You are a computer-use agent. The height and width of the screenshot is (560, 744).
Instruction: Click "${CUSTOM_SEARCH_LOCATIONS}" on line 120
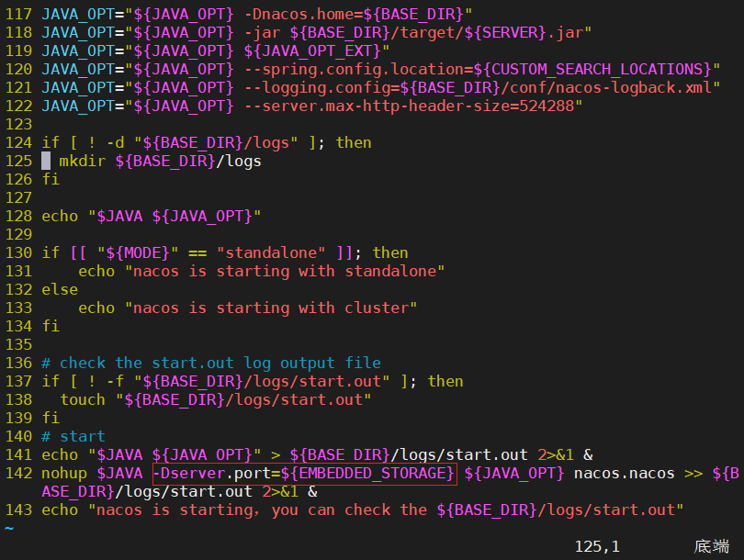tap(592, 69)
